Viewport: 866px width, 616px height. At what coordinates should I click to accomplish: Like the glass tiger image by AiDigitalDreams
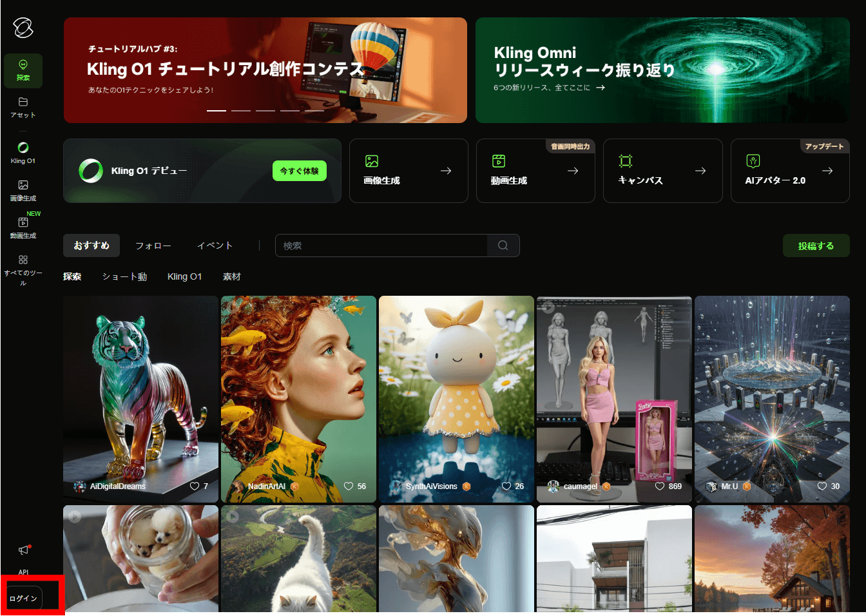coord(195,486)
